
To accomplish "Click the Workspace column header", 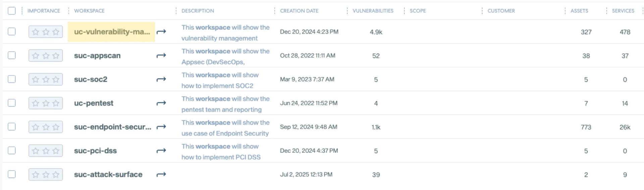I will click(x=89, y=11).
